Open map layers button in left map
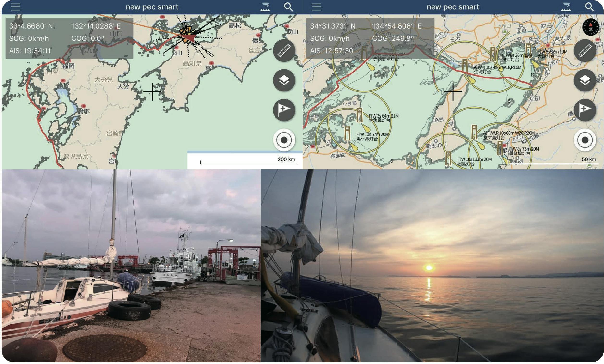The height and width of the screenshot is (364, 604). [284, 80]
